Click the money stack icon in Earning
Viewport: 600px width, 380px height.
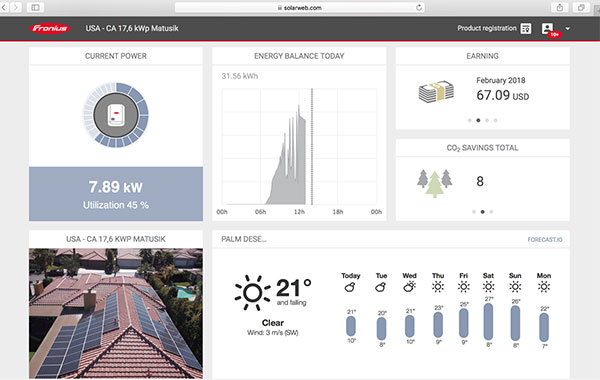click(x=436, y=91)
